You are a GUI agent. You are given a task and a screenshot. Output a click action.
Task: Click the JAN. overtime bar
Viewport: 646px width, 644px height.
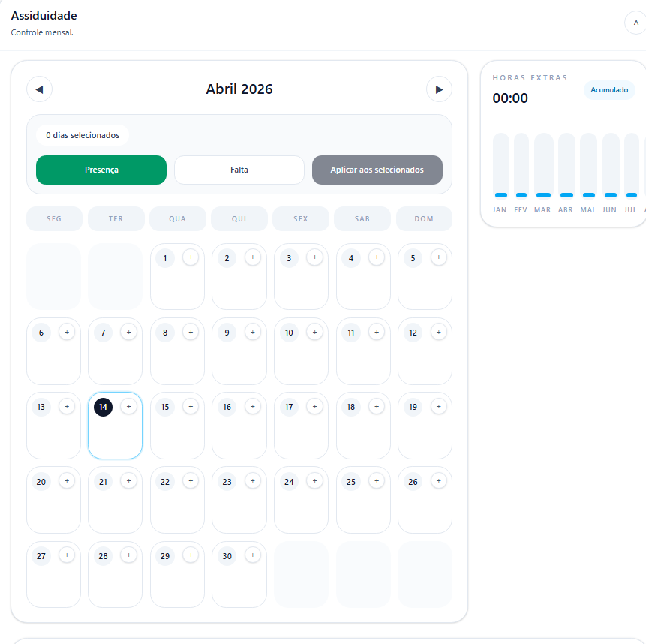(500, 165)
